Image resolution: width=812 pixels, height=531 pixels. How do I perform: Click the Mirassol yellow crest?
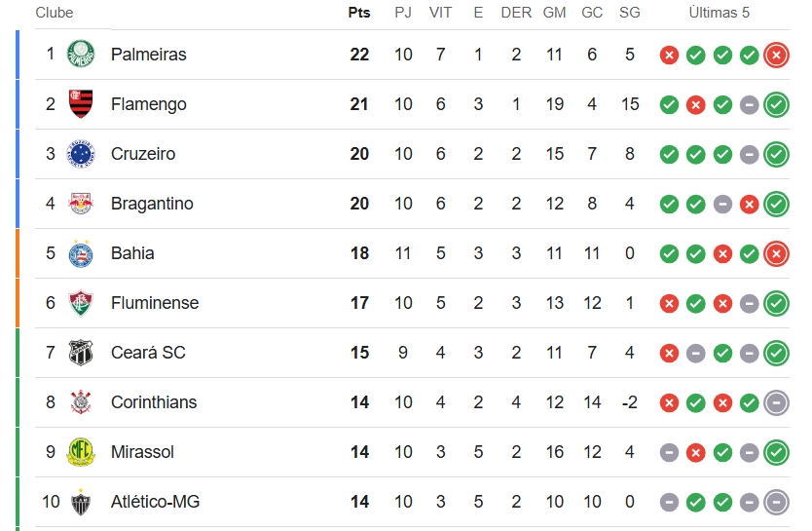point(81,452)
